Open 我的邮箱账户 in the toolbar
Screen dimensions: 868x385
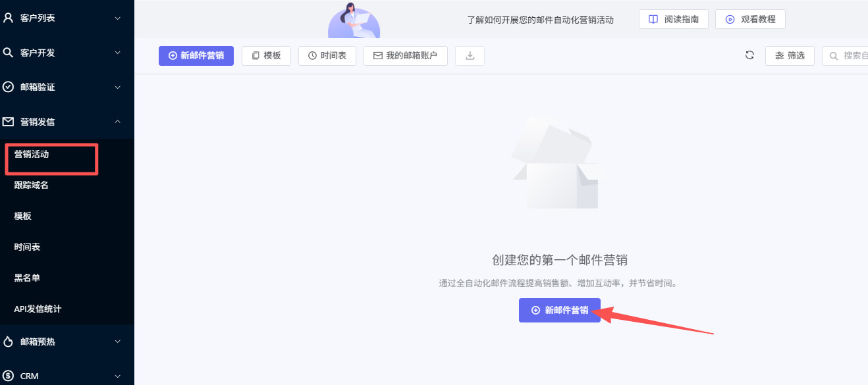(x=406, y=55)
